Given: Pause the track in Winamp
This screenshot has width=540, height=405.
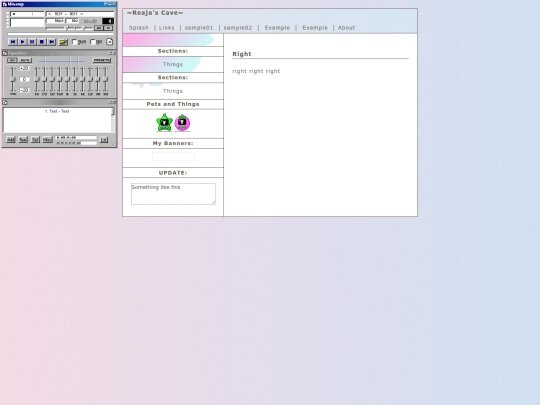Looking at the screenshot, I should [x=32, y=42].
